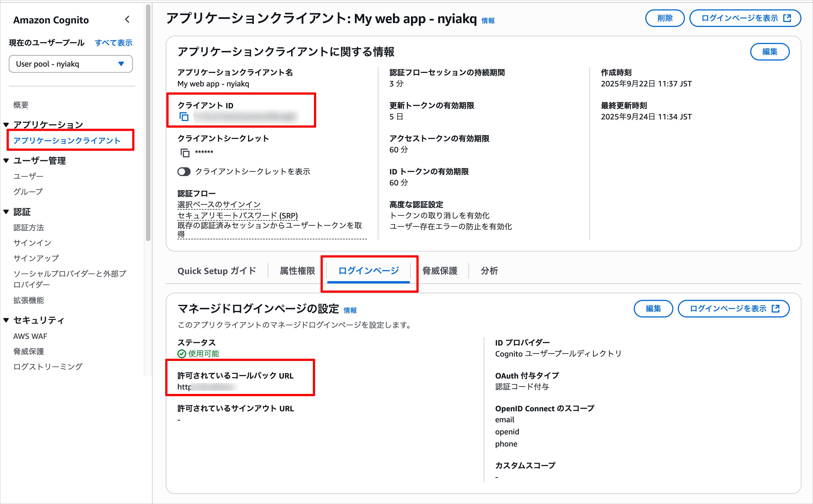Switch to the 属性権限 tab
Screen dimensions: 813x504
(x=297, y=271)
